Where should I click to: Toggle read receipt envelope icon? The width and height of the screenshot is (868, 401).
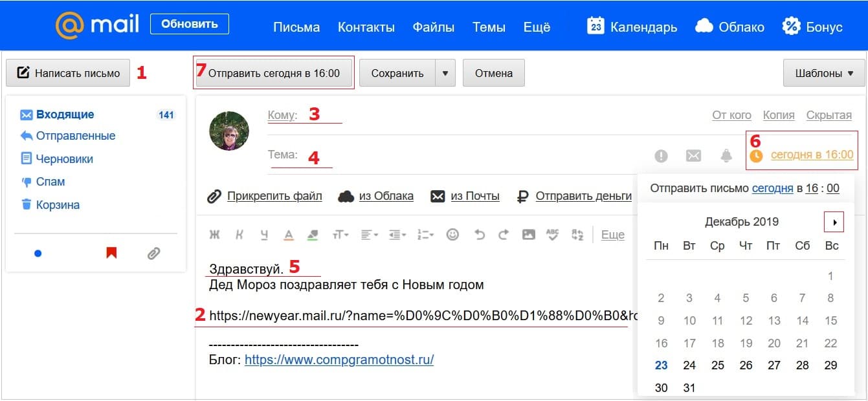tap(693, 156)
